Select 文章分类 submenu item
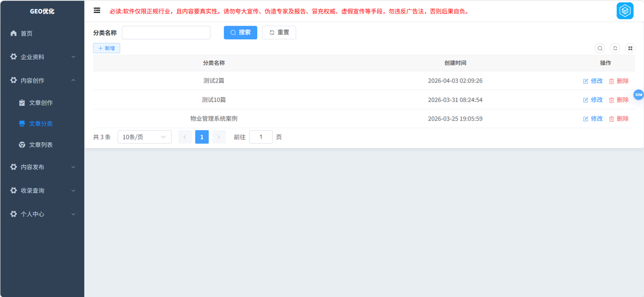The image size is (644, 297). (42, 124)
